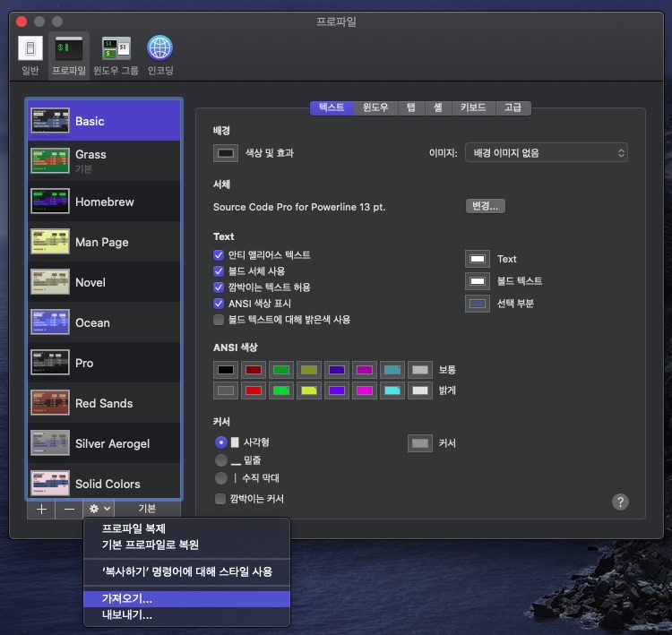Image resolution: width=672 pixels, height=635 pixels.
Task: Click the normal blue ANSI swatch
Action: coord(337,370)
